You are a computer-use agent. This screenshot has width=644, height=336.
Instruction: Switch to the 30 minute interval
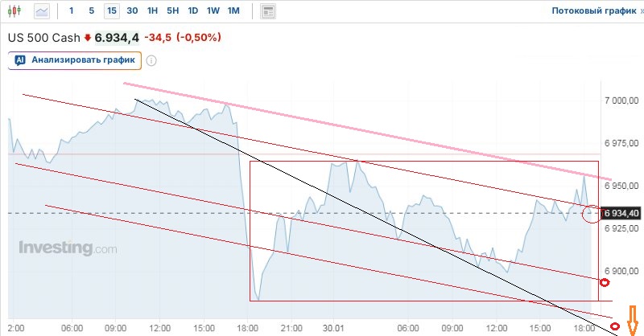[x=132, y=11]
